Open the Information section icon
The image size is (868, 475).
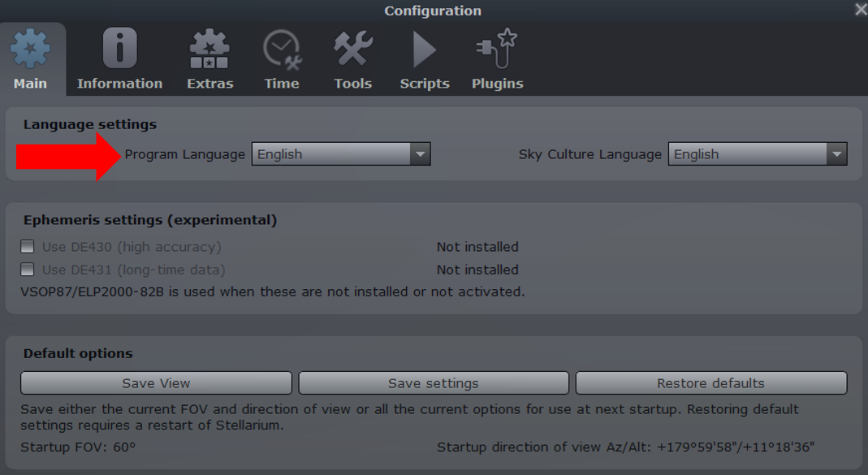[119, 49]
